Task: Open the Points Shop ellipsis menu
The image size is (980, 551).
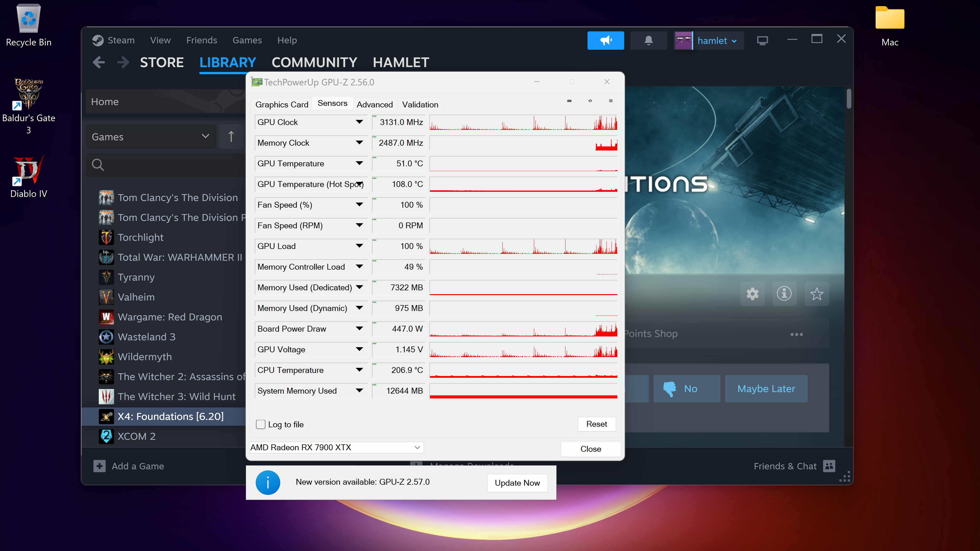Action: point(796,334)
